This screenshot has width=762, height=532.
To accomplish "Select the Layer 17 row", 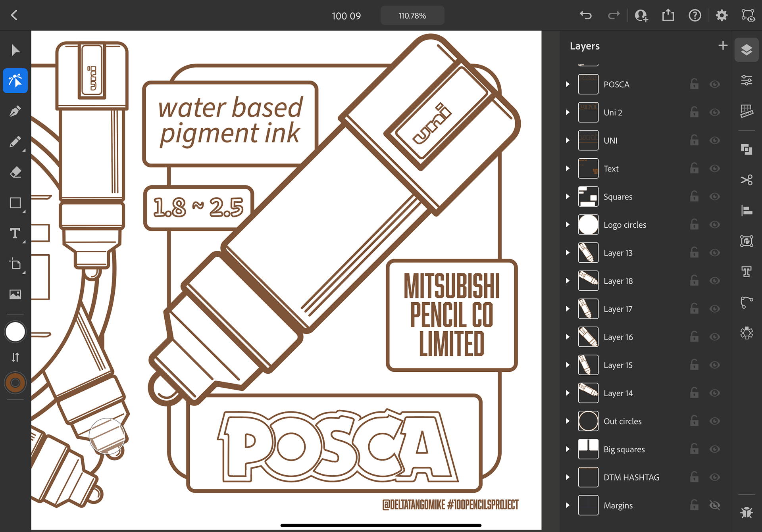I will tap(645, 309).
